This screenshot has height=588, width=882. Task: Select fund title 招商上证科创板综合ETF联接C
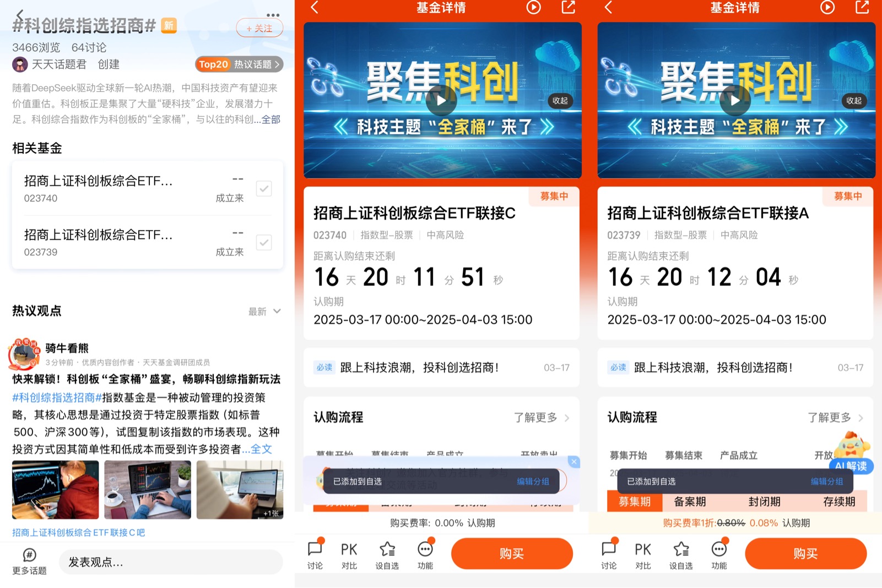point(414,213)
